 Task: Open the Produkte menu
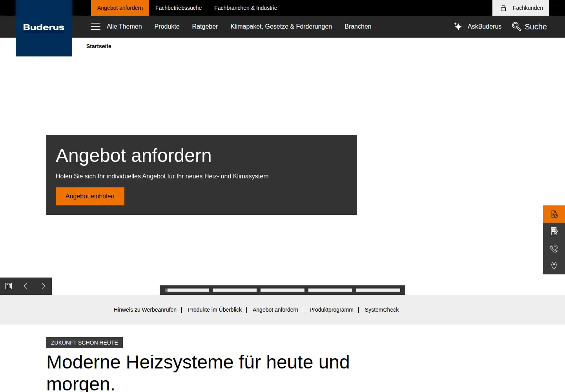pyautogui.click(x=167, y=26)
